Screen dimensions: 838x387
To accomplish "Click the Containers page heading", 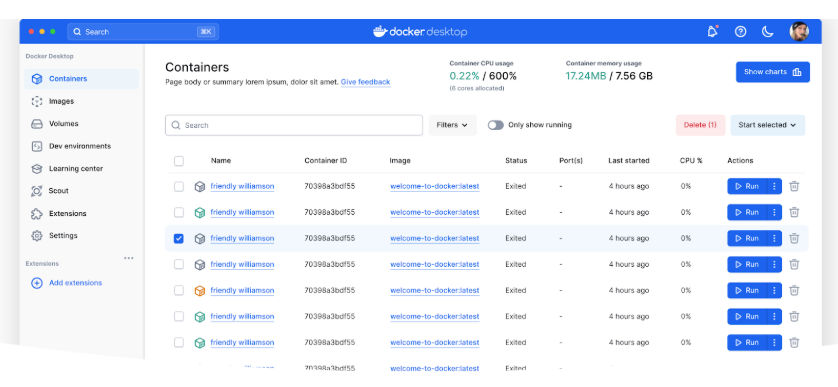I will click(x=197, y=67).
